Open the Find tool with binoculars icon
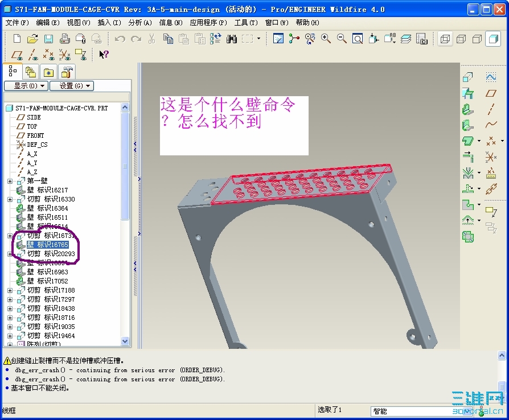The height and width of the screenshot is (420, 509). pyautogui.click(x=232, y=39)
